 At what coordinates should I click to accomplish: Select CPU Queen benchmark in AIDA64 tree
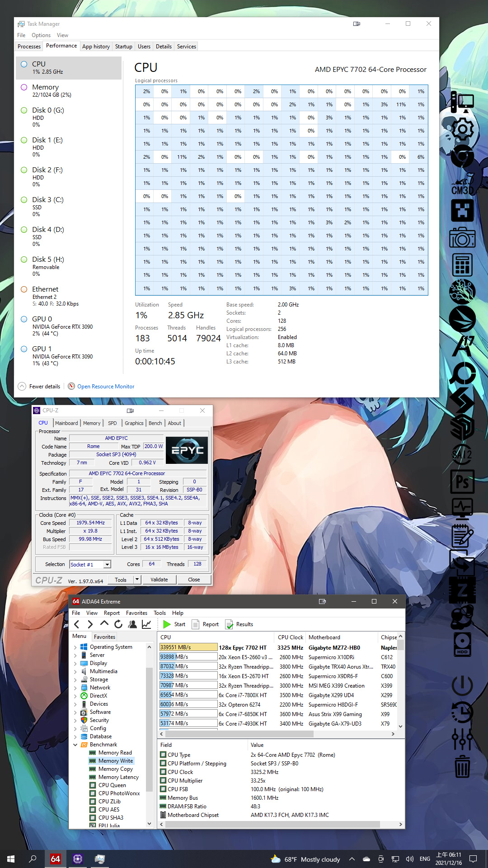tap(112, 785)
